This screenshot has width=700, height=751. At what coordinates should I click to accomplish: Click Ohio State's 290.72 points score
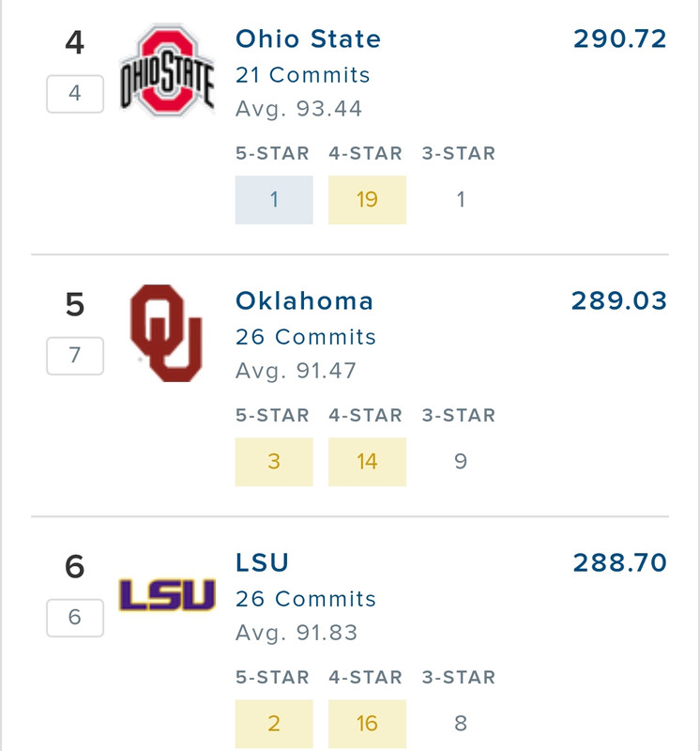(x=619, y=39)
